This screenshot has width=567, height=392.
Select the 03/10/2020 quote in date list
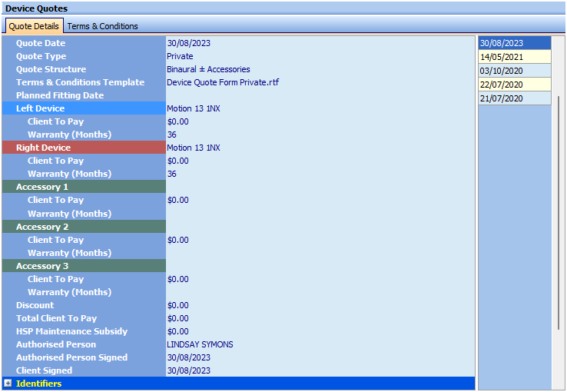[x=515, y=71]
